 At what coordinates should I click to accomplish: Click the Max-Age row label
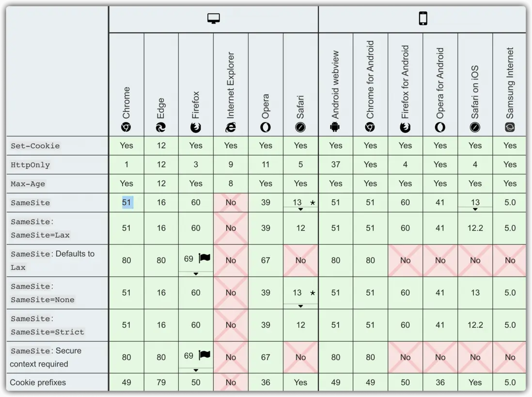28,184
